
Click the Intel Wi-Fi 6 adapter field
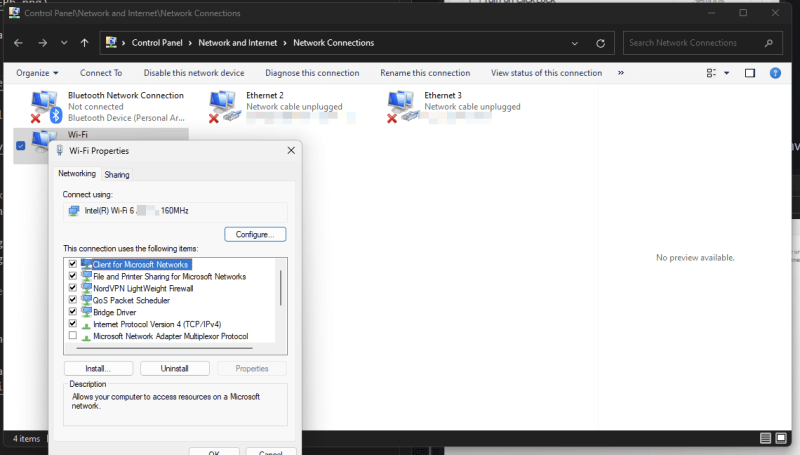click(175, 211)
